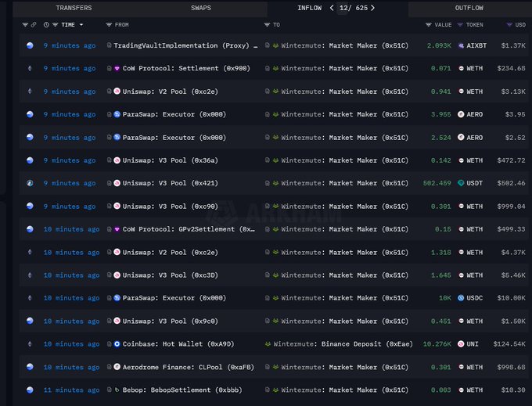532x406 pixels.
Task: Open Bebop: BebopSettlement (0xbbb) link
Action: [182, 390]
